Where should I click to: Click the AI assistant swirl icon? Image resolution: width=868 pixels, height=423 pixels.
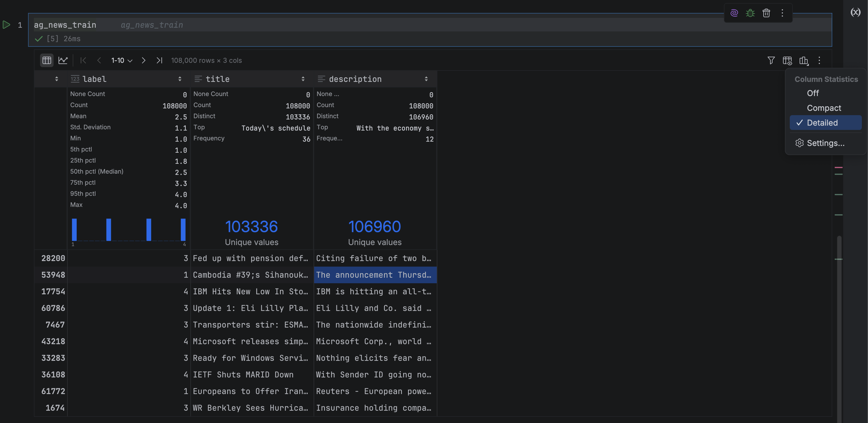click(734, 13)
